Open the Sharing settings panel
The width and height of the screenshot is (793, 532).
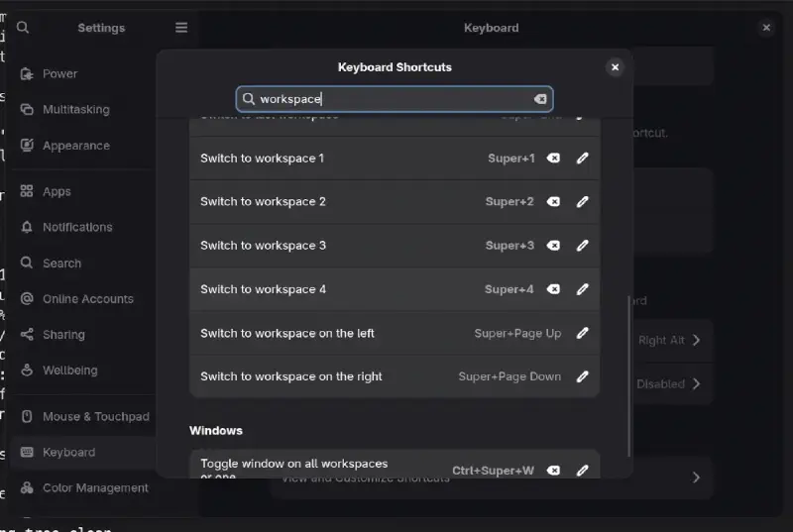tap(83, 335)
